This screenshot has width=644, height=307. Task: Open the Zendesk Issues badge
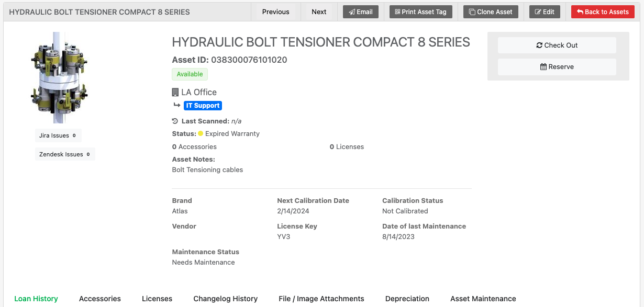coord(64,154)
